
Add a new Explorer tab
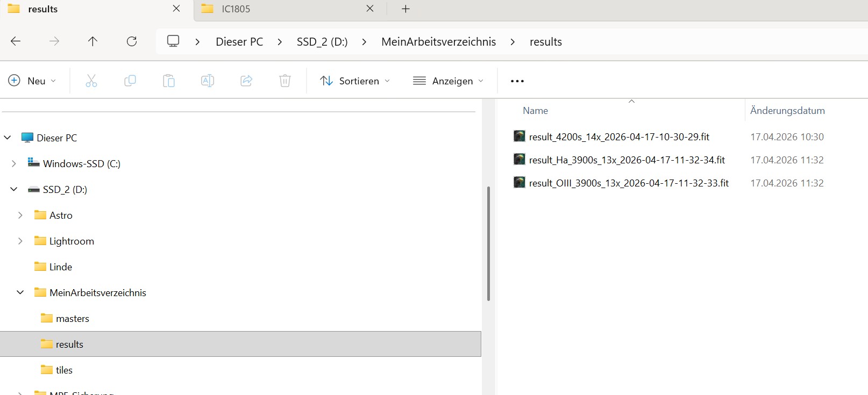coord(405,9)
